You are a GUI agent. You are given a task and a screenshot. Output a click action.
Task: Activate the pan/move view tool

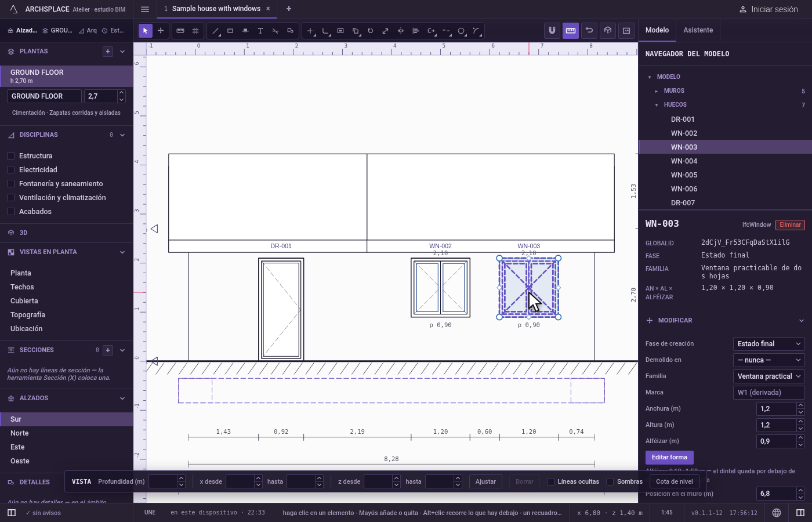(x=161, y=31)
